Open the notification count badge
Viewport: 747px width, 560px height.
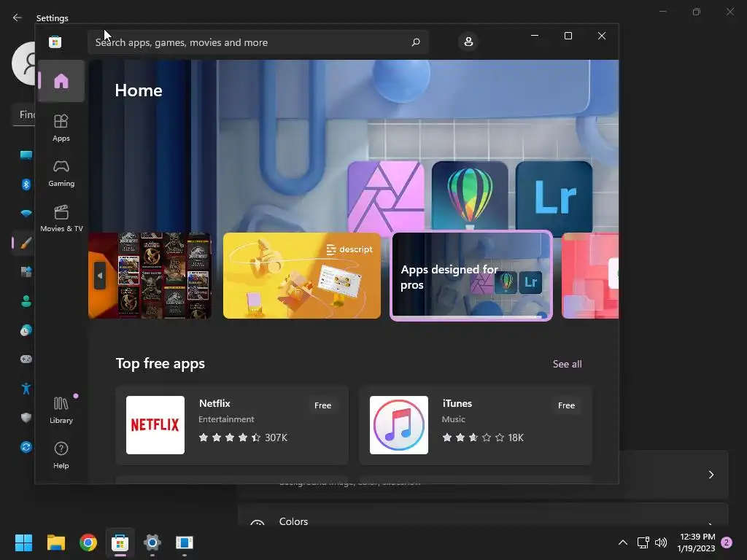(x=727, y=542)
